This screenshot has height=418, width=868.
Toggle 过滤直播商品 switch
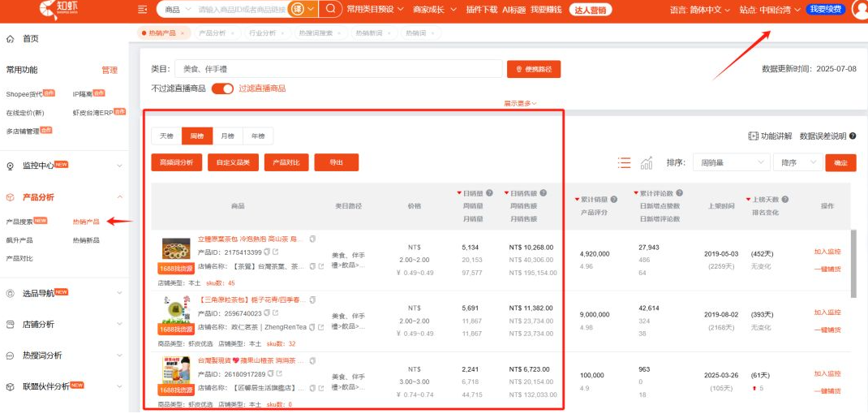[x=222, y=88]
